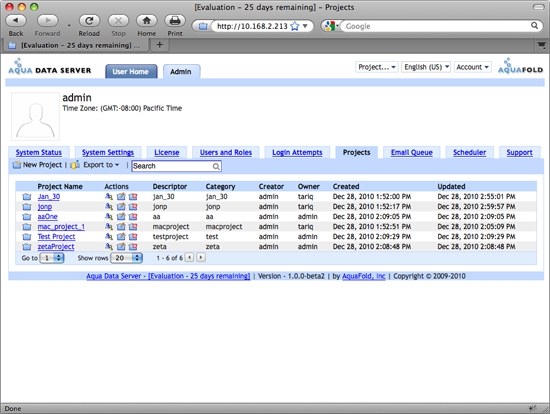This screenshot has width=550, height=414.
Task: Expand the Account dropdown menu
Action: coord(472,67)
